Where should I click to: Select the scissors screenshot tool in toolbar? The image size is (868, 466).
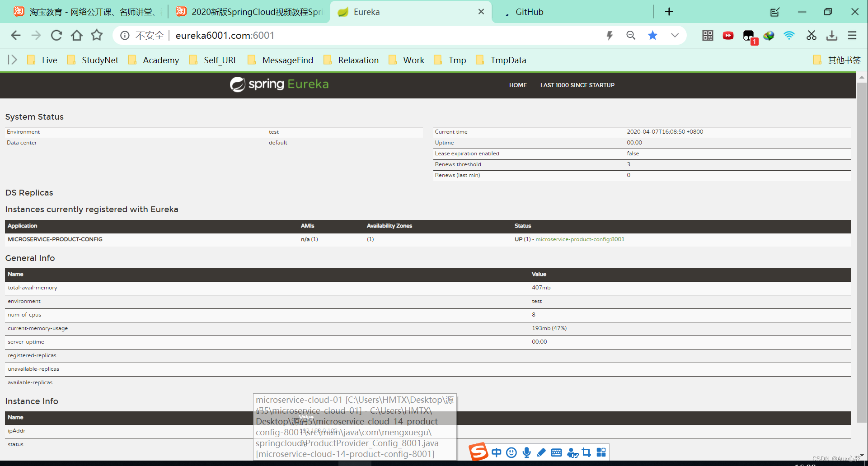[811, 35]
